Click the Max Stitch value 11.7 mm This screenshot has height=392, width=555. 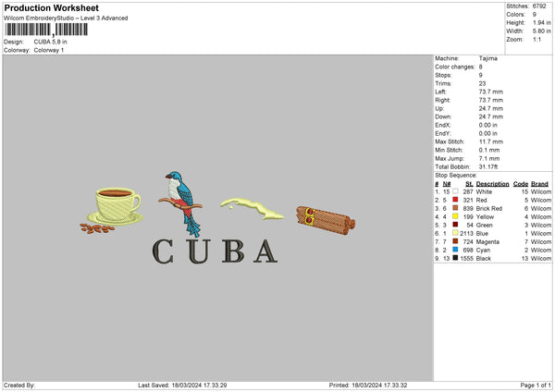point(490,141)
